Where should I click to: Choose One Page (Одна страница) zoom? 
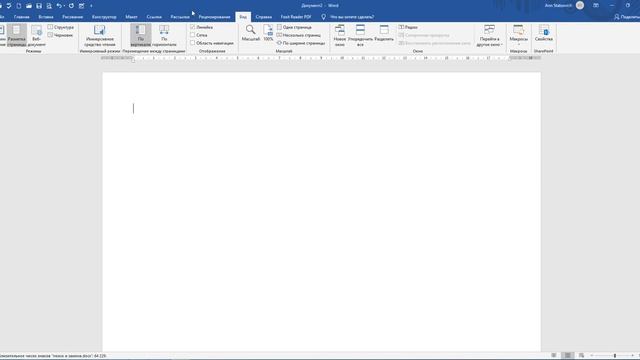[294, 27]
